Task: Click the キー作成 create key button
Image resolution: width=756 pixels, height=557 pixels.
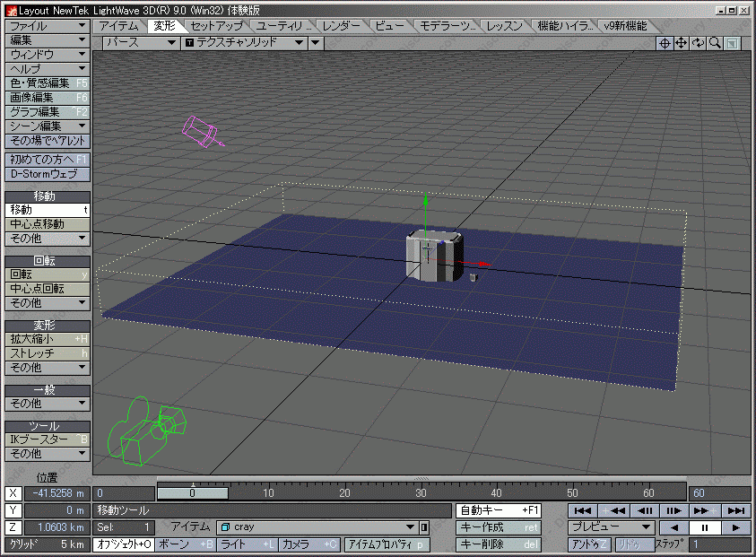Action: pos(499,527)
